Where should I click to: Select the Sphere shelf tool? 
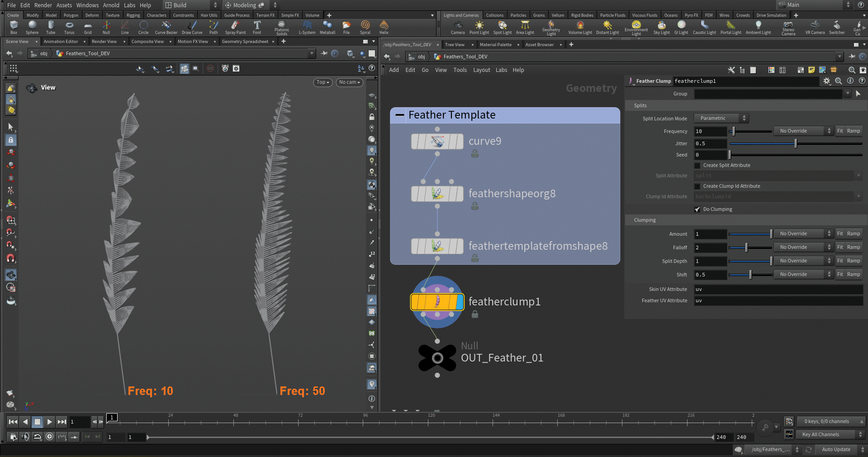point(32,27)
